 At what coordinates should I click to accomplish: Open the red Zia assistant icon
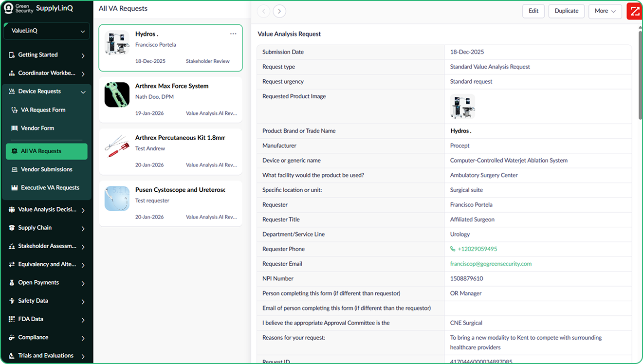635,11
